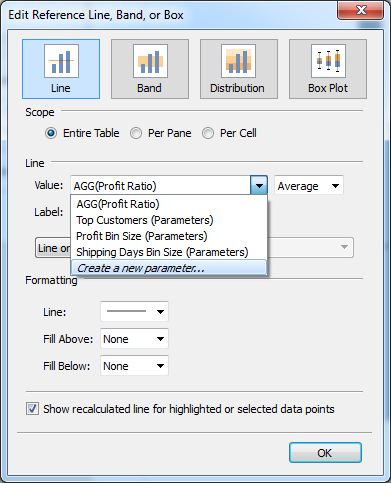Open the Fill Below dropdown
391x483 pixels.
134,366
